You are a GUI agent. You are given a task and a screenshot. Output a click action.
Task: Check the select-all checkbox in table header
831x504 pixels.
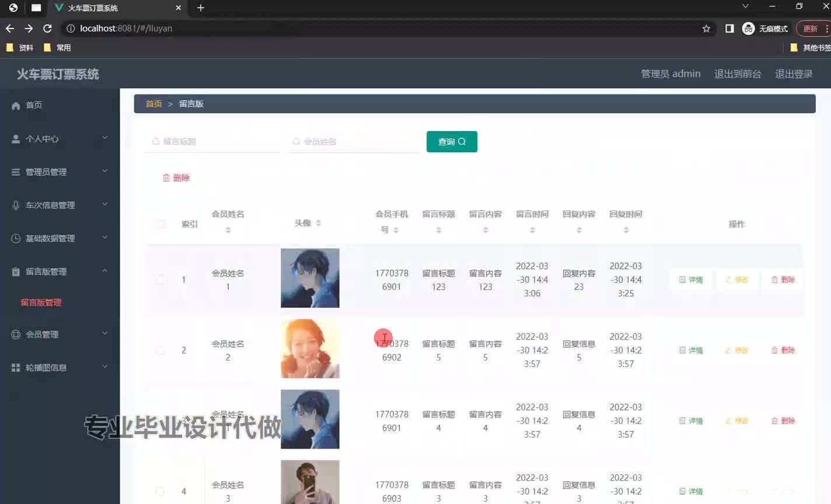pyautogui.click(x=160, y=223)
